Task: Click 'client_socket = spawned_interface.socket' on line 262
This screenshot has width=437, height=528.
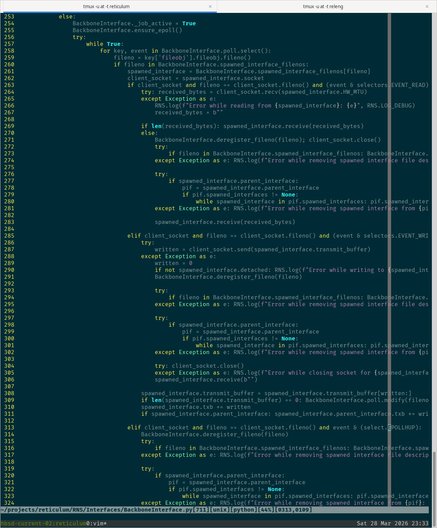Action: [196, 78]
